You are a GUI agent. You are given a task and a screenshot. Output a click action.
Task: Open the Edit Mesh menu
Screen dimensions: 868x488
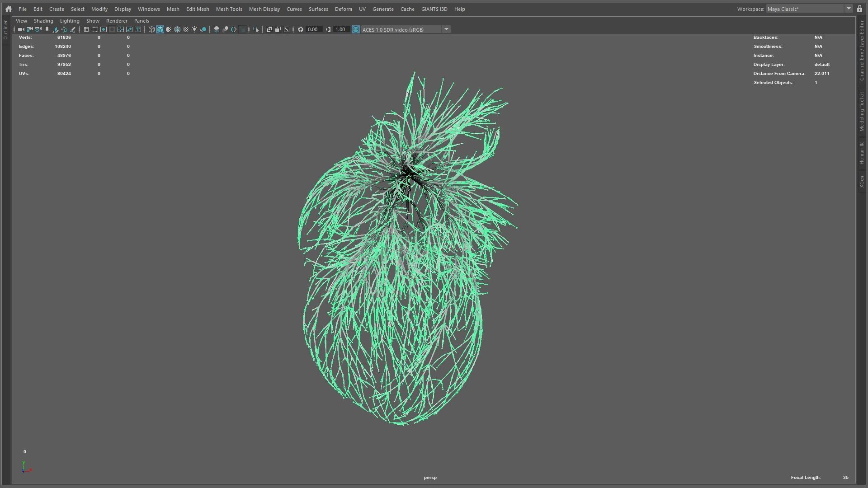tap(198, 9)
